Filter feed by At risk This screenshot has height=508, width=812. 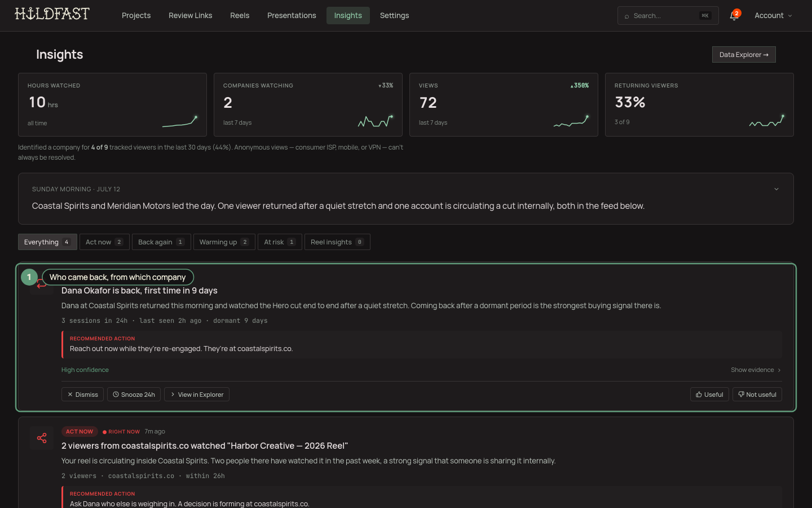(x=280, y=242)
